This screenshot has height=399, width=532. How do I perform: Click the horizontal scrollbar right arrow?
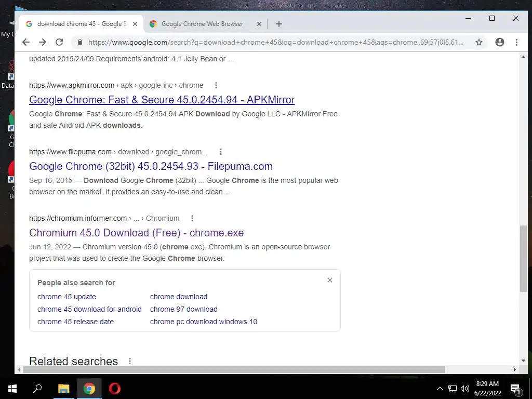pyautogui.click(x=515, y=370)
